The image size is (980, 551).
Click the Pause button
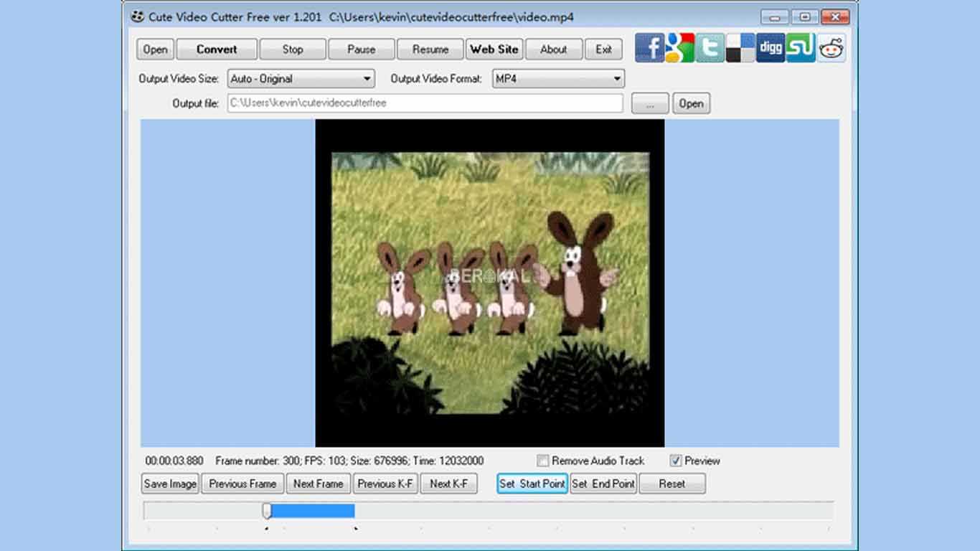tap(362, 50)
